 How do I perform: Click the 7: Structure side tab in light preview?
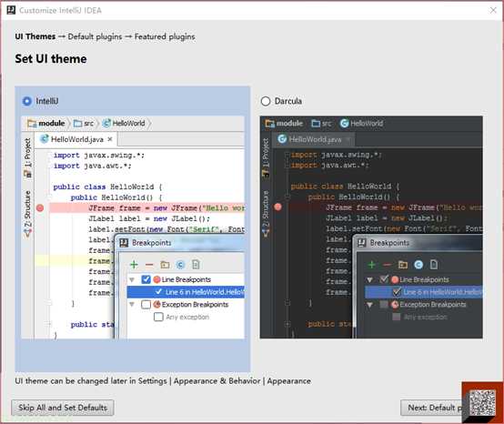click(x=28, y=215)
